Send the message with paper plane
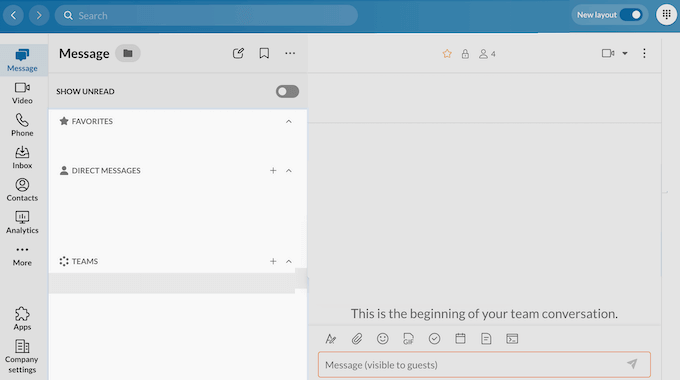This screenshot has height=380, width=680. coord(632,364)
